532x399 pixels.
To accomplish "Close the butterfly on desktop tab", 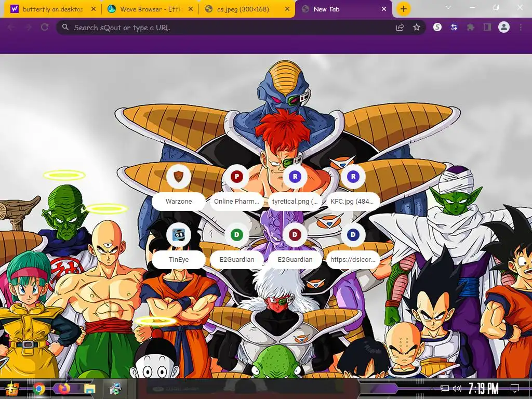I will pyautogui.click(x=94, y=9).
